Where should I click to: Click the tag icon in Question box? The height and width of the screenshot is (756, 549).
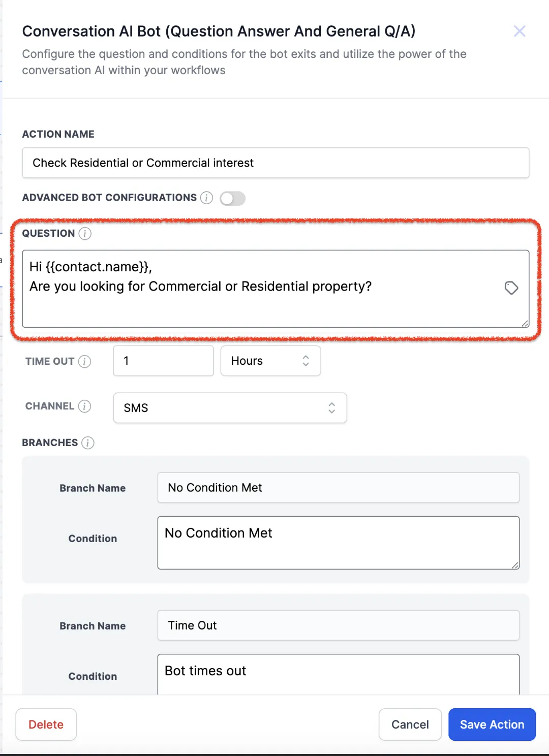511,288
